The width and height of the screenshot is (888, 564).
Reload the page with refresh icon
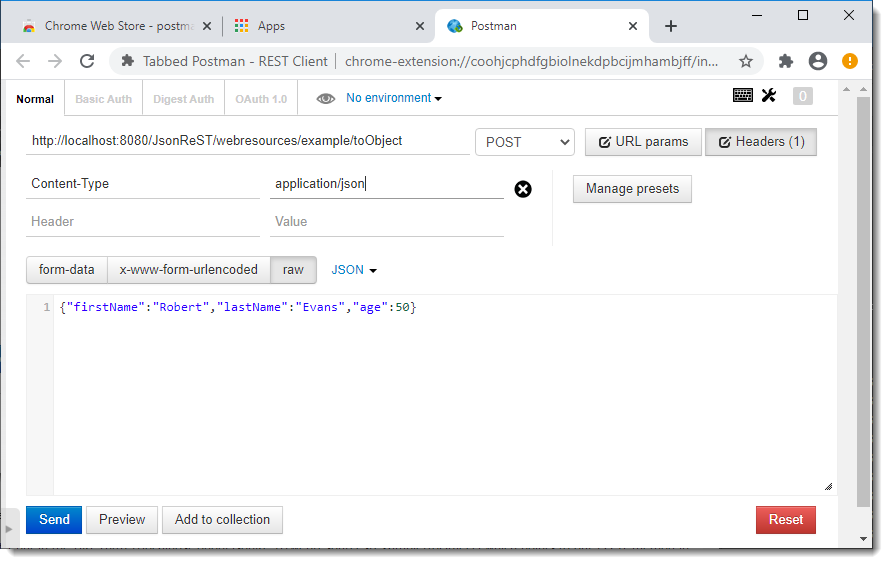[x=87, y=61]
